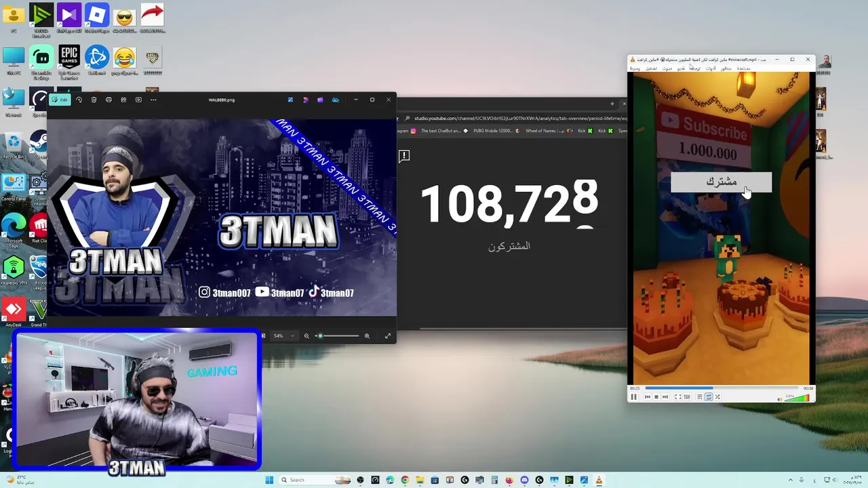Click the 00:58 total time label in VLC
The height and width of the screenshot is (488, 868).
coord(808,388)
